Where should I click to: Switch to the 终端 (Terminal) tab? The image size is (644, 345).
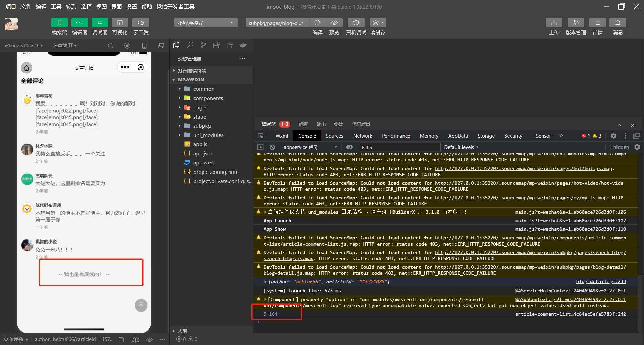pos(339,124)
